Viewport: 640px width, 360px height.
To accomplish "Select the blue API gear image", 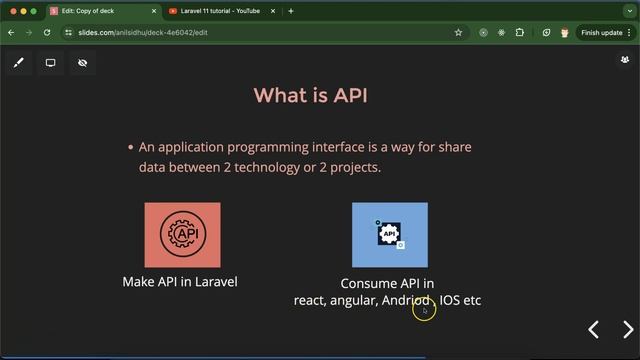I will coord(390,235).
